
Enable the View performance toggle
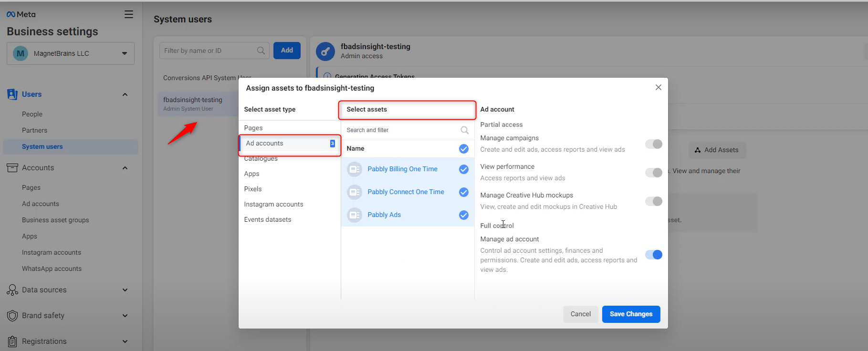(654, 173)
